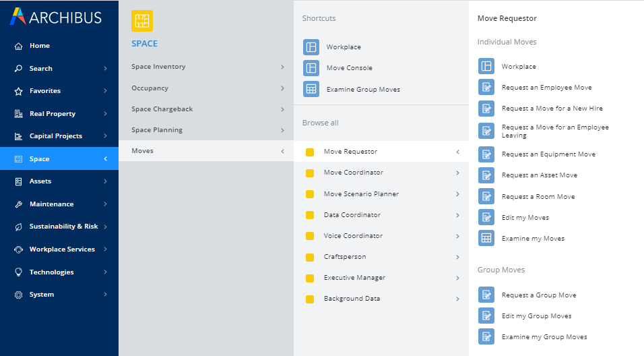Click the Request a Room Move icon
Viewport: 644px width, 356px height.
(x=486, y=196)
